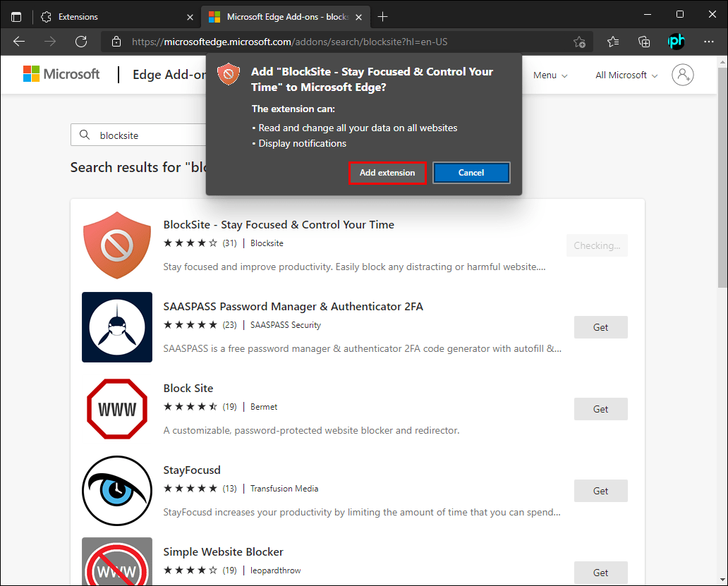Expand the All Microsoft dropdown
This screenshot has height=586, width=728.
pyautogui.click(x=625, y=74)
